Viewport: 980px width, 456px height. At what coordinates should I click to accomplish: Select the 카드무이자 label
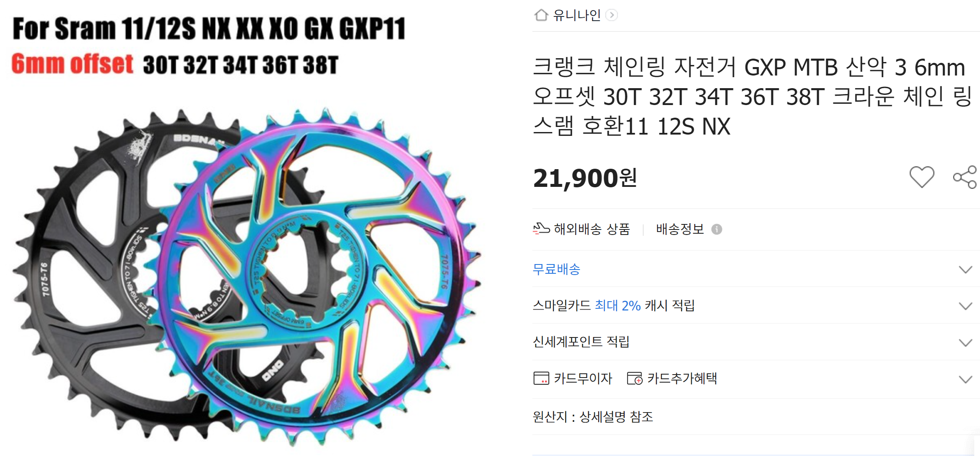coord(583,378)
